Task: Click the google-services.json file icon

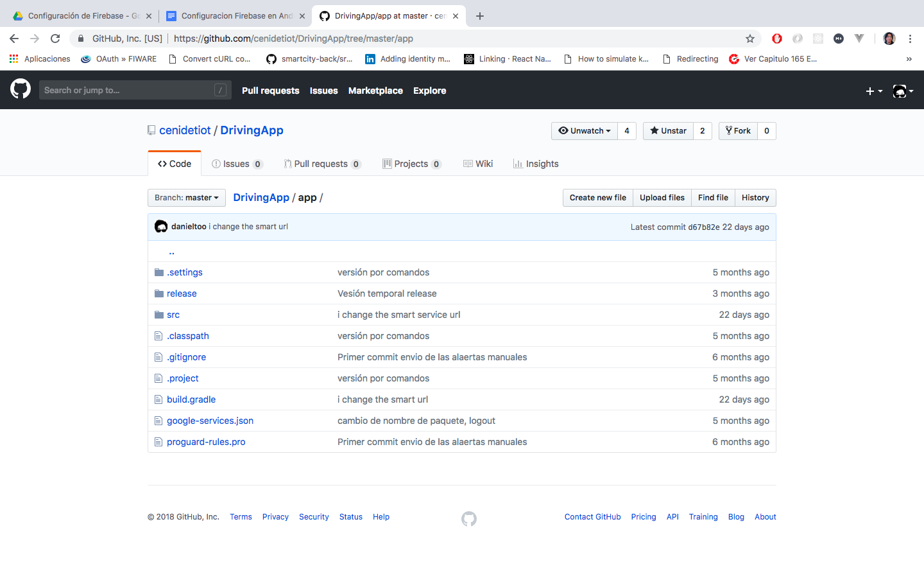Action: (158, 421)
